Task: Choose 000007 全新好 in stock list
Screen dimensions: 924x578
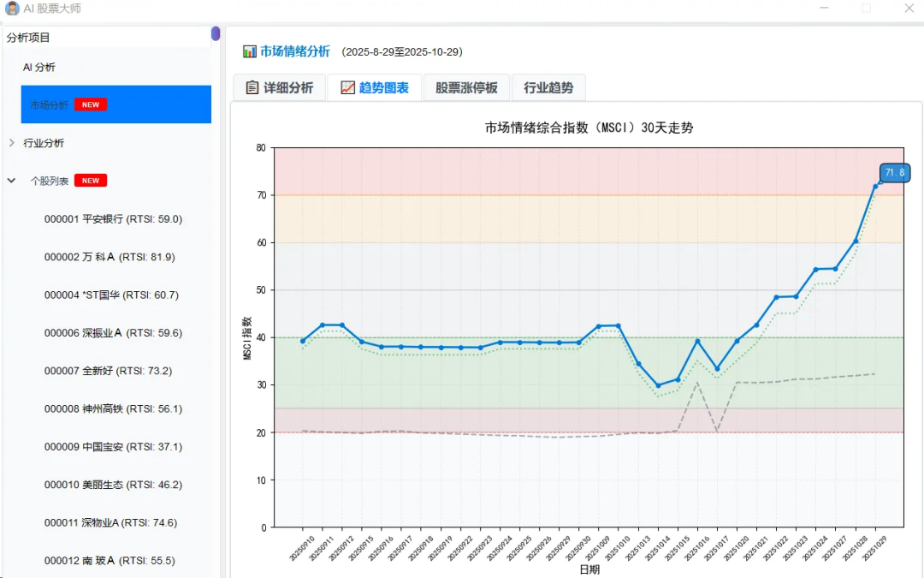Action: pyautogui.click(x=108, y=371)
